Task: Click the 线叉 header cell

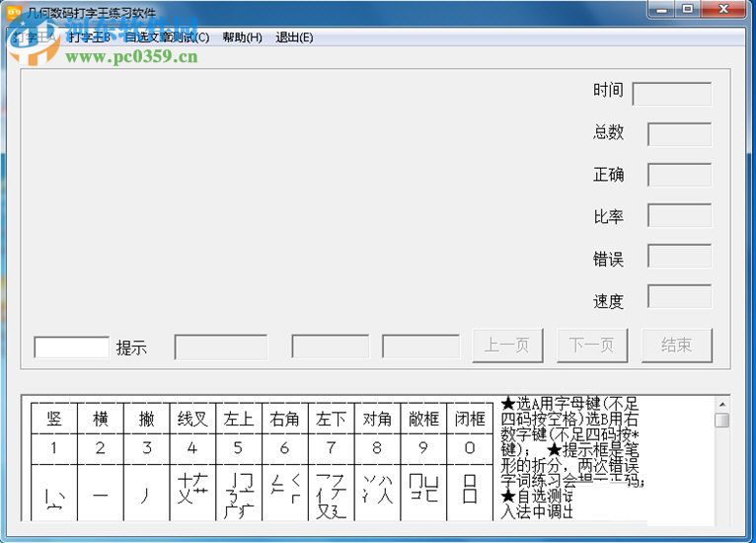Action: click(x=192, y=418)
